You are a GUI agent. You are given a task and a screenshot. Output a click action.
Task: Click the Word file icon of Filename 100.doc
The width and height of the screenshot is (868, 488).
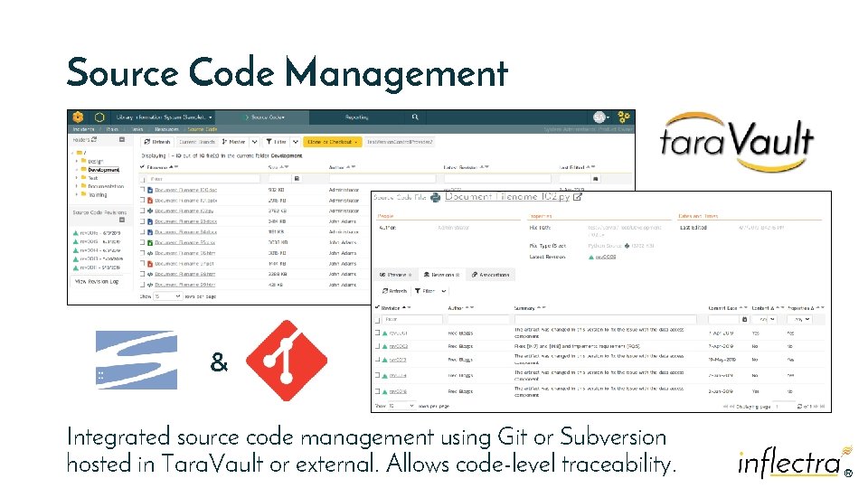point(150,190)
